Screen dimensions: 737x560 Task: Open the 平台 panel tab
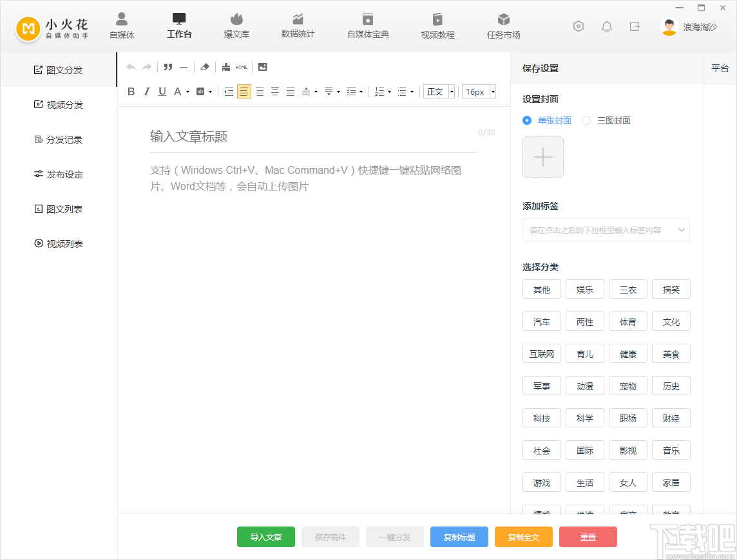pyautogui.click(x=720, y=68)
